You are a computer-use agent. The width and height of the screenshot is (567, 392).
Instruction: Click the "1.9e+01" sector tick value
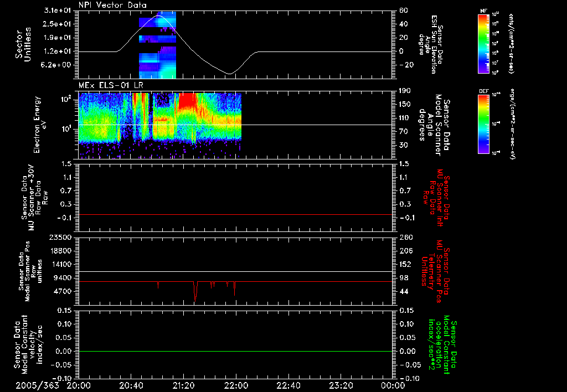(x=58, y=38)
